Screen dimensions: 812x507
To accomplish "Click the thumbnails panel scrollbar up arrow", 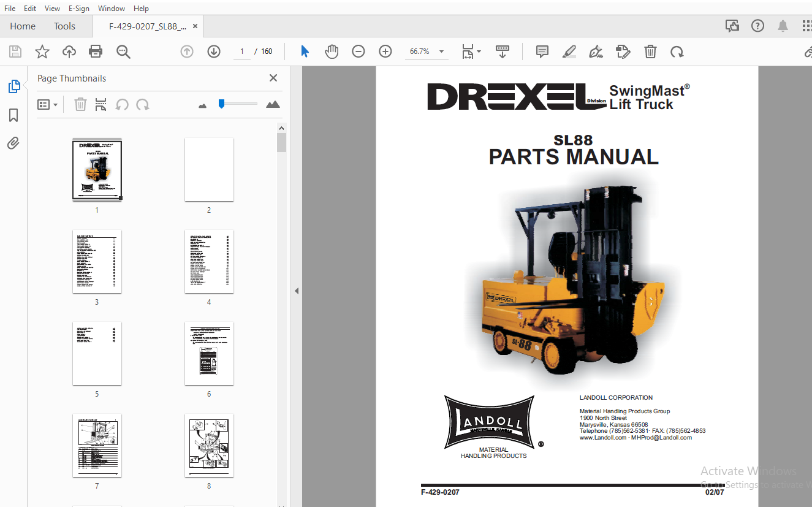I will tap(281, 129).
